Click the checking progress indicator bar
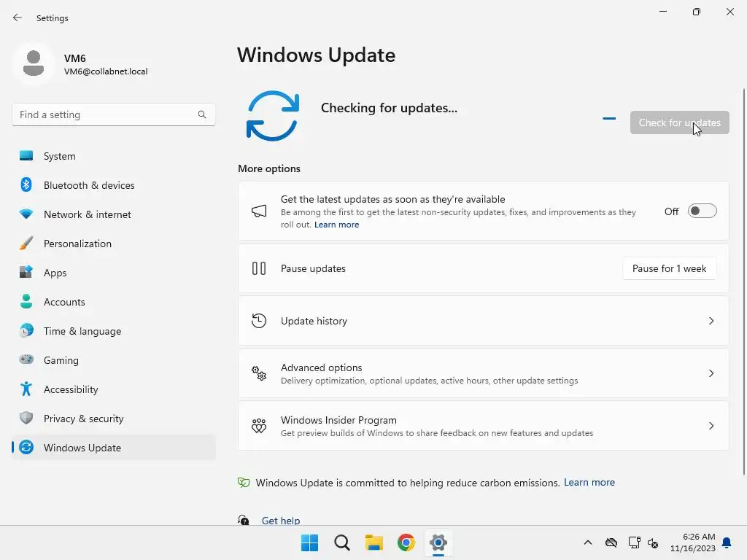Viewport: 747px width, 560px height. point(609,118)
